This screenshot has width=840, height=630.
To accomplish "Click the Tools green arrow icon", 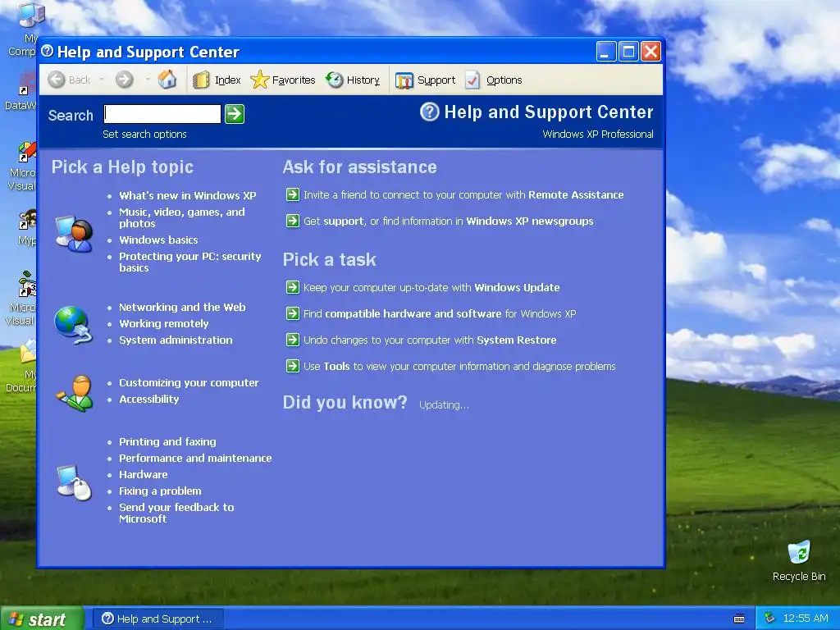I will [293, 366].
